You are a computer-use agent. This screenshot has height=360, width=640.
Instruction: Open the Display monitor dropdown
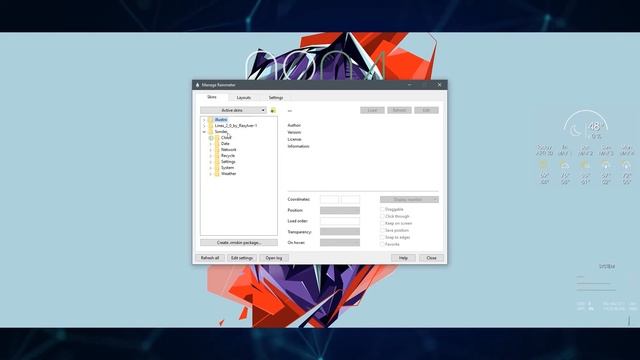(x=409, y=200)
